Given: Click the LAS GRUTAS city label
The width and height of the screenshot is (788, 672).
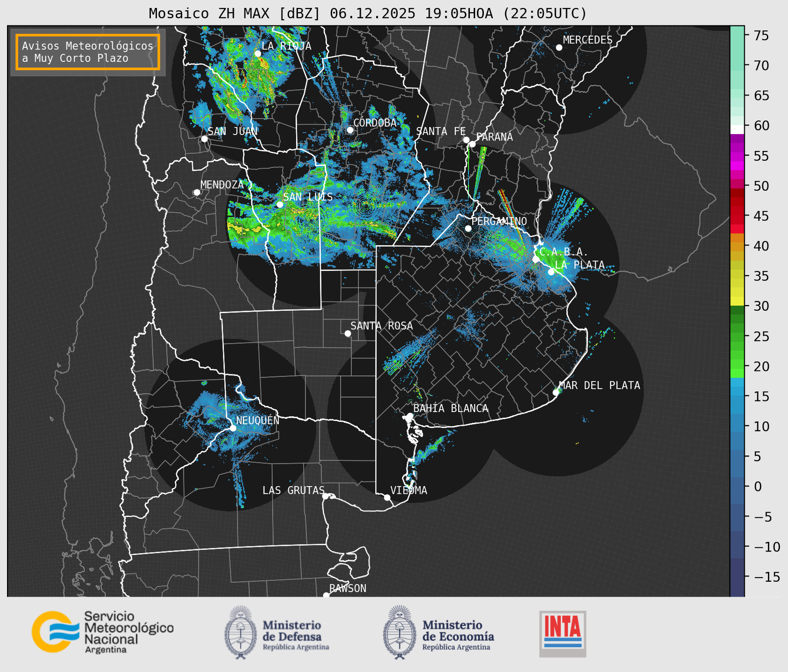Looking at the screenshot, I should pos(293,490).
